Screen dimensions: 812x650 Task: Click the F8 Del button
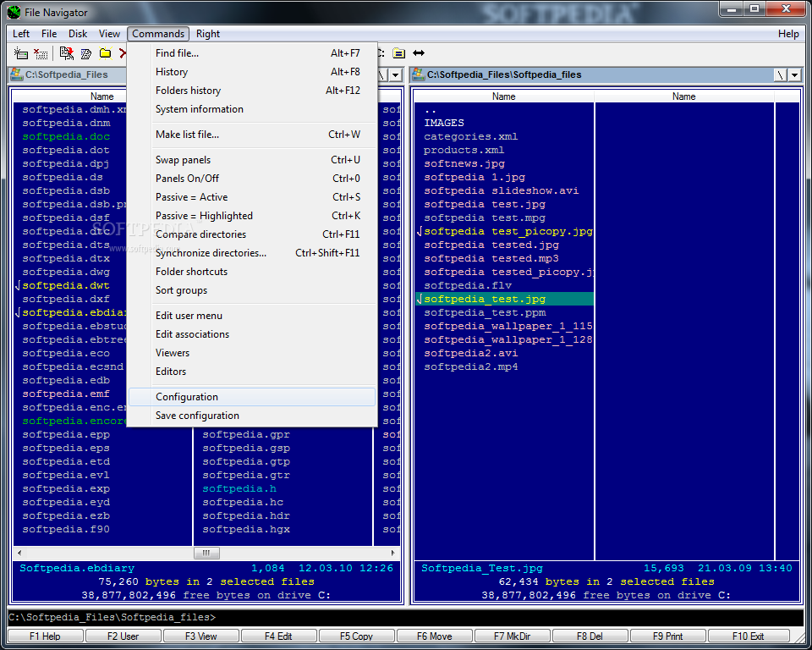point(590,636)
